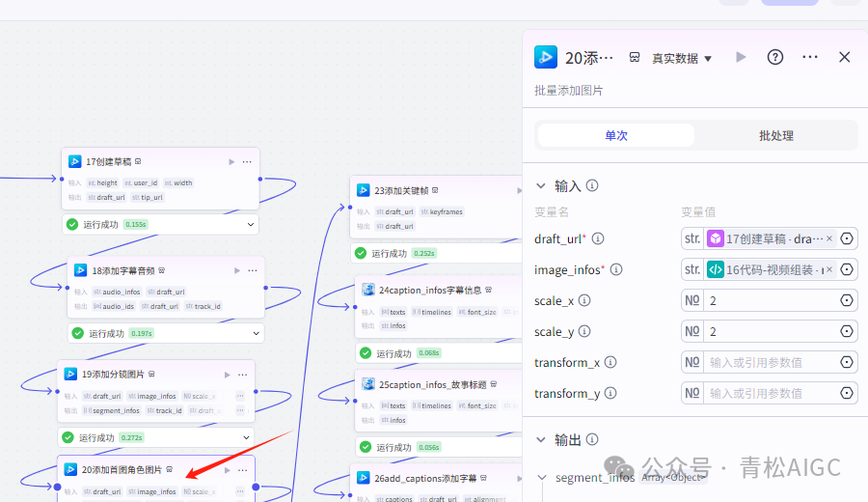
Task: Switch to the 批处理 tab
Action: pyautogui.click(x=776, y=136)
